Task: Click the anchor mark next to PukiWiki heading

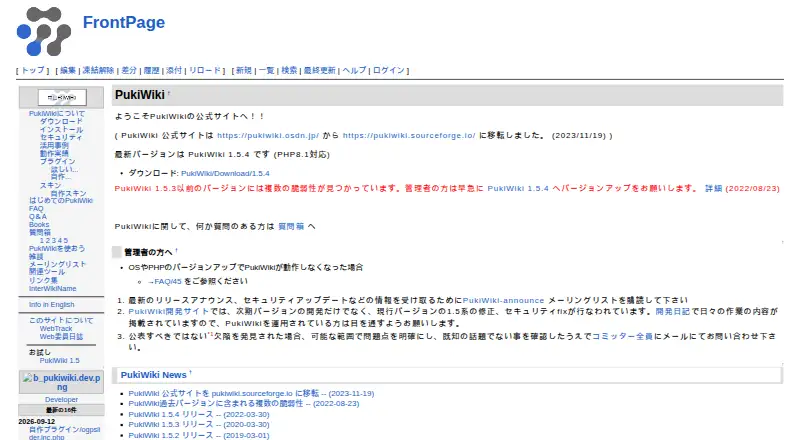Action: coord(169,93)
